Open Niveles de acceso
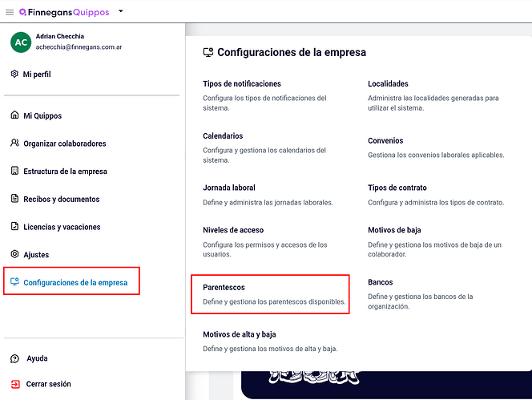The image size is (532, 400). click(x=233, y=230)
